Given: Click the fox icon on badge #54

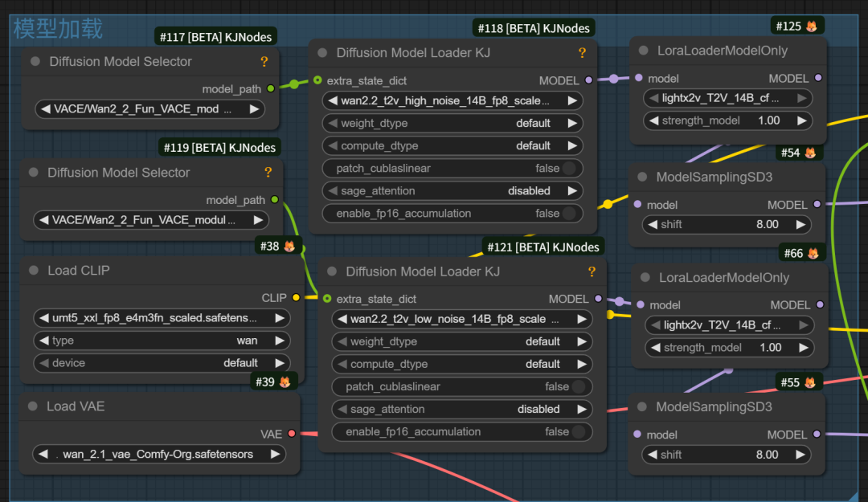Looking at the screenshot, I should 810,153.
